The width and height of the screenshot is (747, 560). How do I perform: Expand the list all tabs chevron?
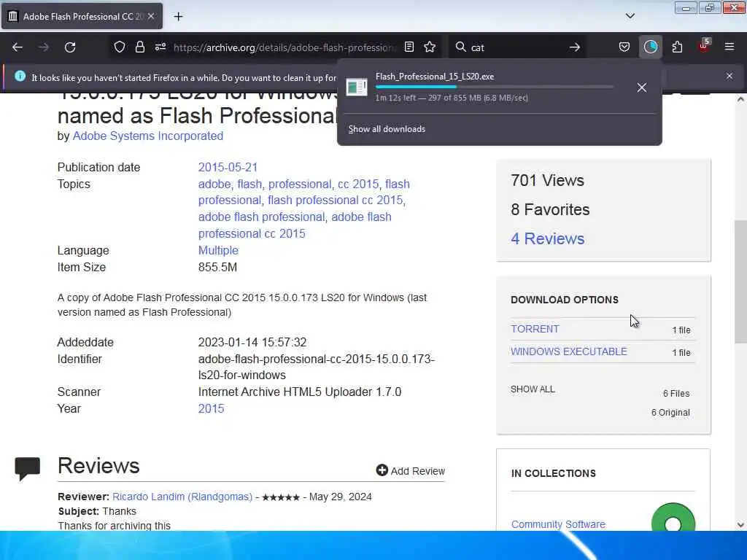click(x=630, y=16)
